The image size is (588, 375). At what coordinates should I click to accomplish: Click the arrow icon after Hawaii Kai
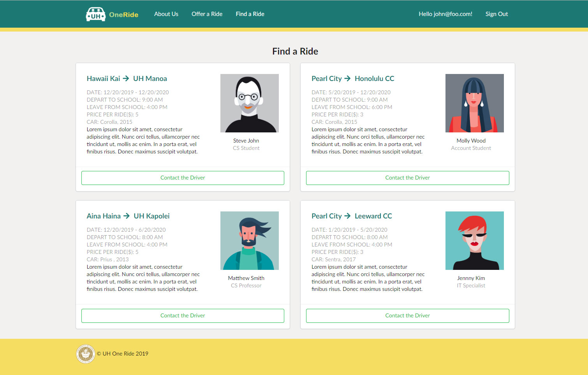[126, 79]
